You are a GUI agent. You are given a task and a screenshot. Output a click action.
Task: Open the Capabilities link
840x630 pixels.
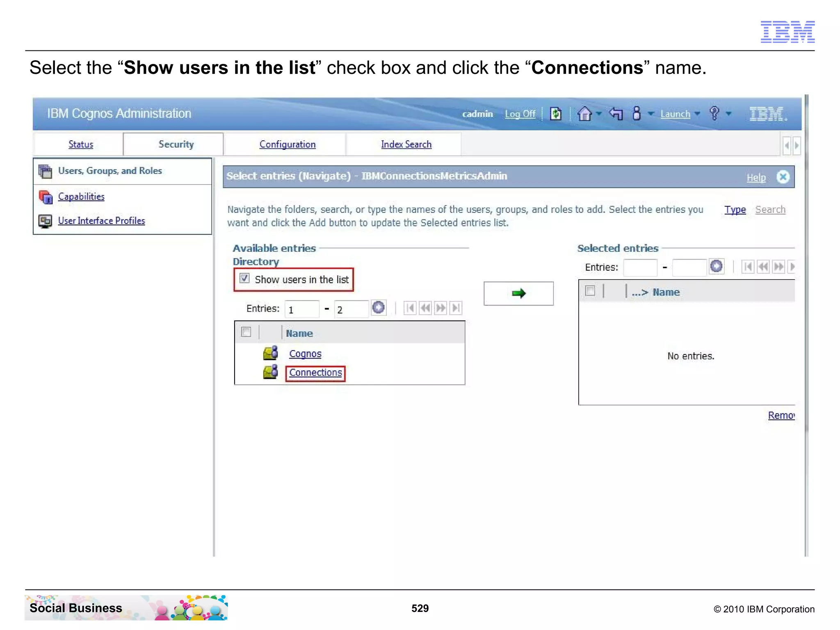(81, 196)
